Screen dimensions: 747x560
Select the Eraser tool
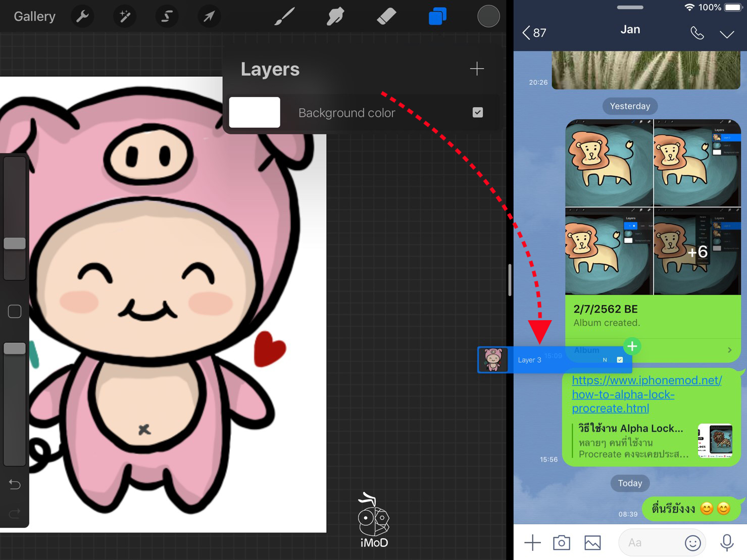point(386,17)
